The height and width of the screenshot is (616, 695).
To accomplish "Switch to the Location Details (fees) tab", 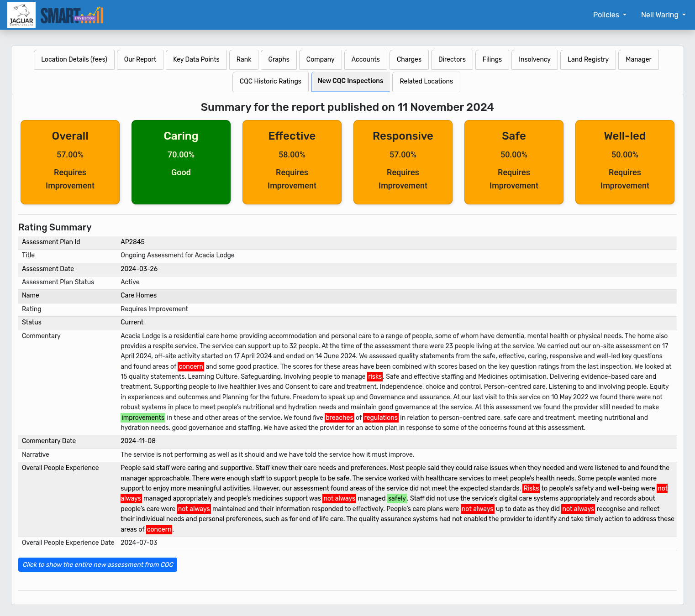I will pos(74,60).
